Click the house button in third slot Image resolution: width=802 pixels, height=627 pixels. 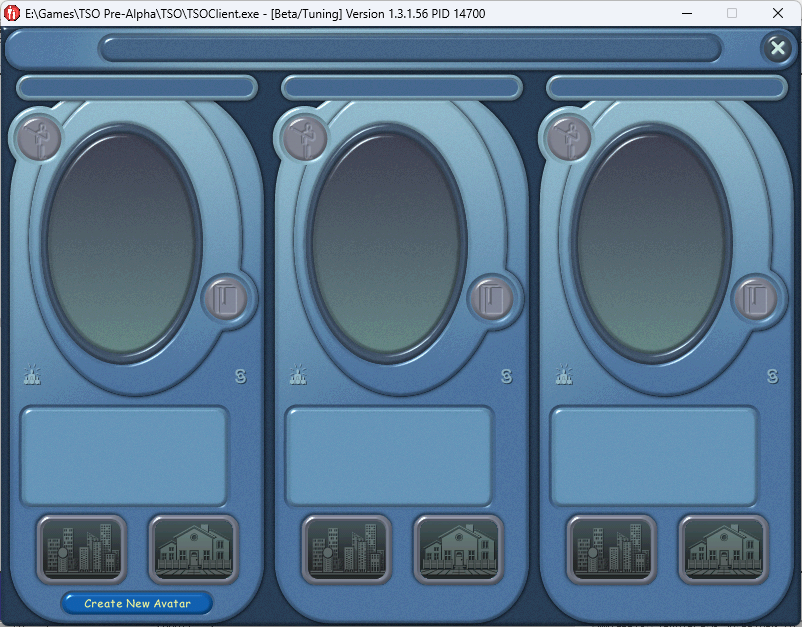tap(723, 550)
